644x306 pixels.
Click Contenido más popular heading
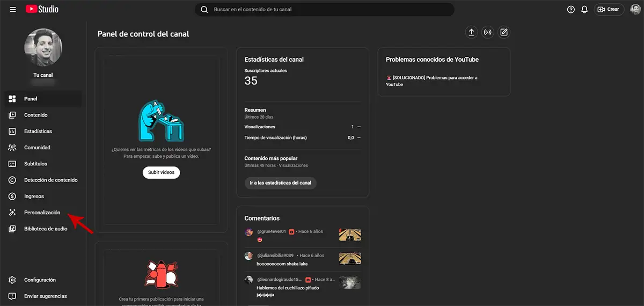(x=271, y=158)
